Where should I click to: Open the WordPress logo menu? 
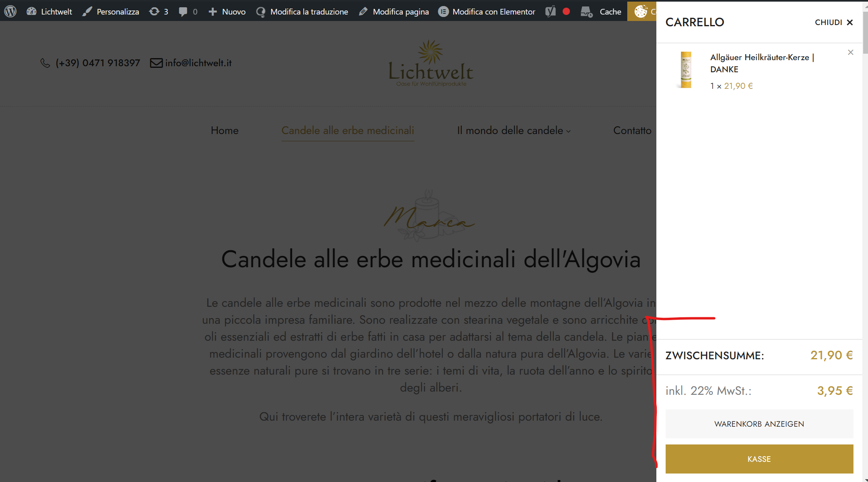point(11,11)
